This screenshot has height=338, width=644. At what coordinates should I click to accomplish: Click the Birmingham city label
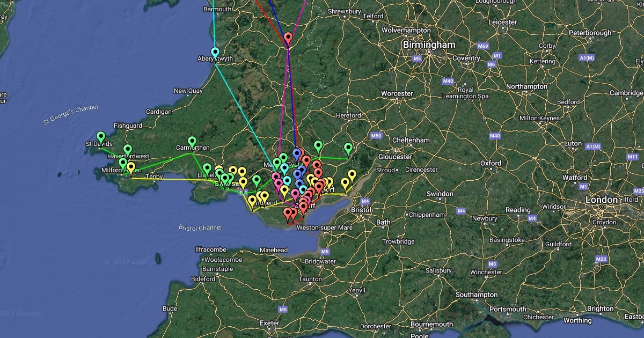(429, 45)
